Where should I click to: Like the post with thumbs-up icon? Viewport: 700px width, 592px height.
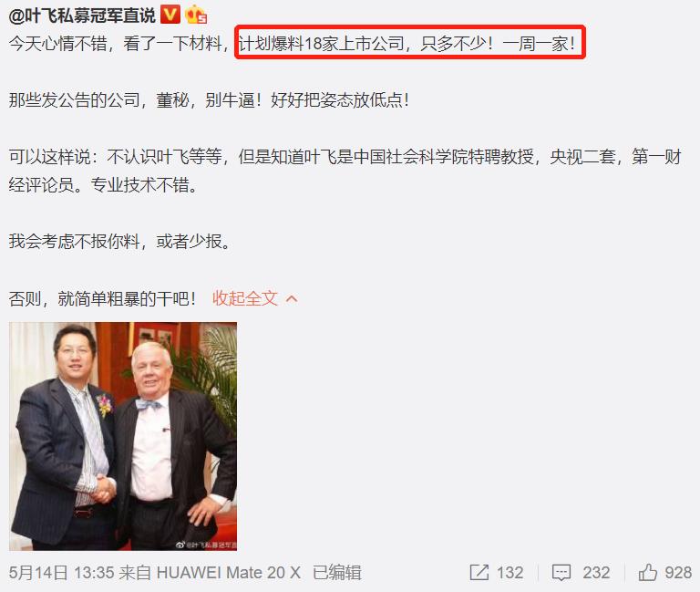click(648, 572)
